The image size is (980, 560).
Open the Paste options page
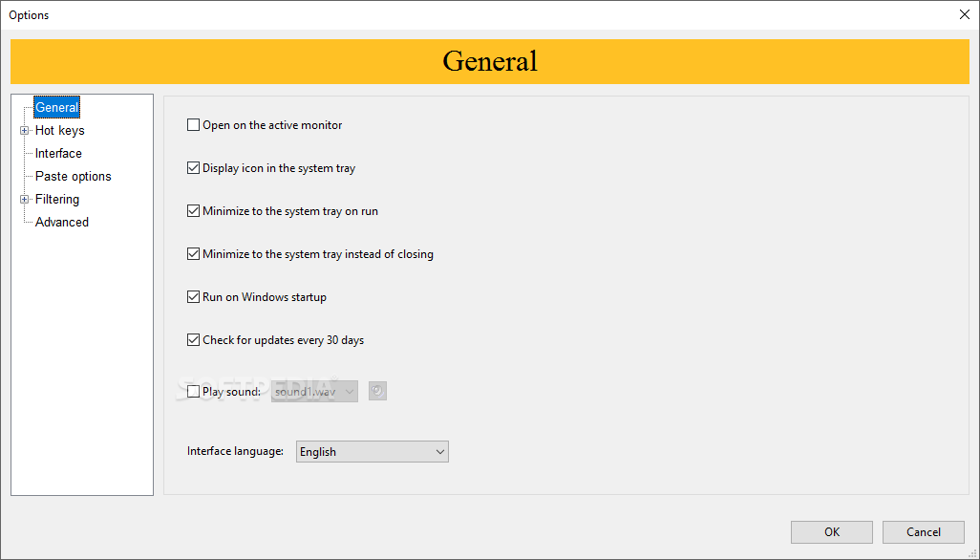click(x=74, y=176)
